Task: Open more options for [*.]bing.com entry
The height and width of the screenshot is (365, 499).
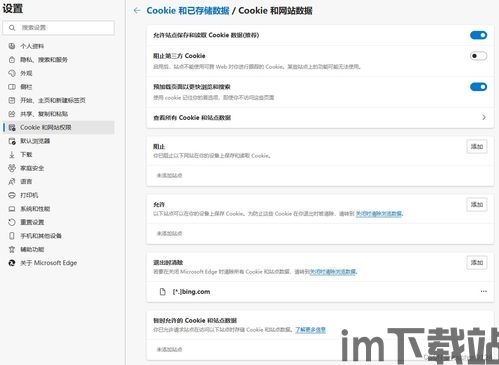Action: (484, 291)
